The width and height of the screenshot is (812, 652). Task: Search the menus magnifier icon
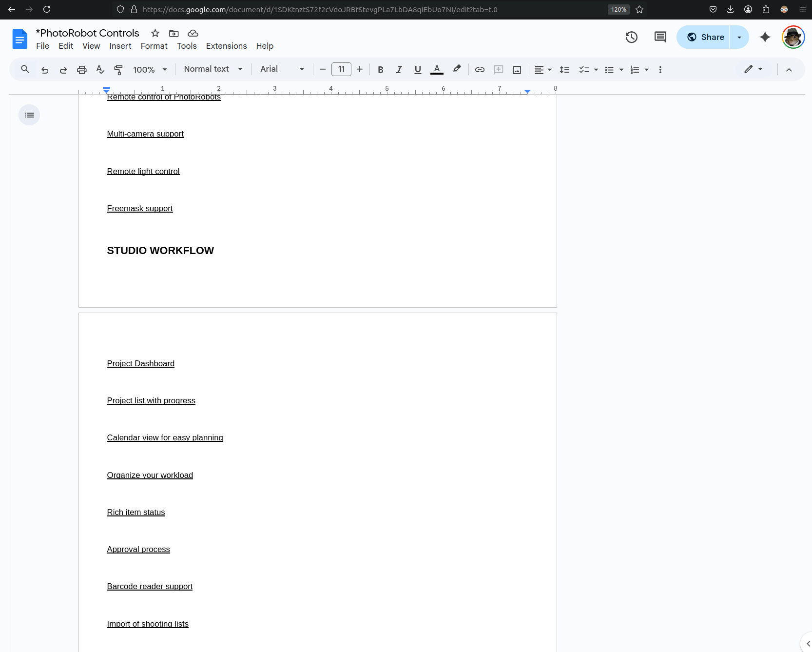click(25, 70)
